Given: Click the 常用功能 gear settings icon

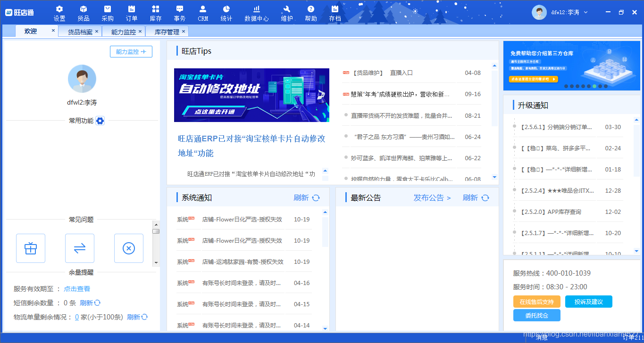Looking at the screenshot, I should point(100,121).
